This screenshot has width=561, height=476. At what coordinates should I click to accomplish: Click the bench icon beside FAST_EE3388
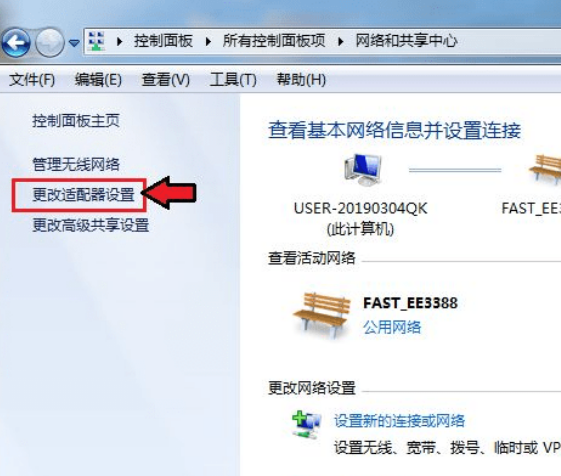pyautogui.click(x=321, y=315)
